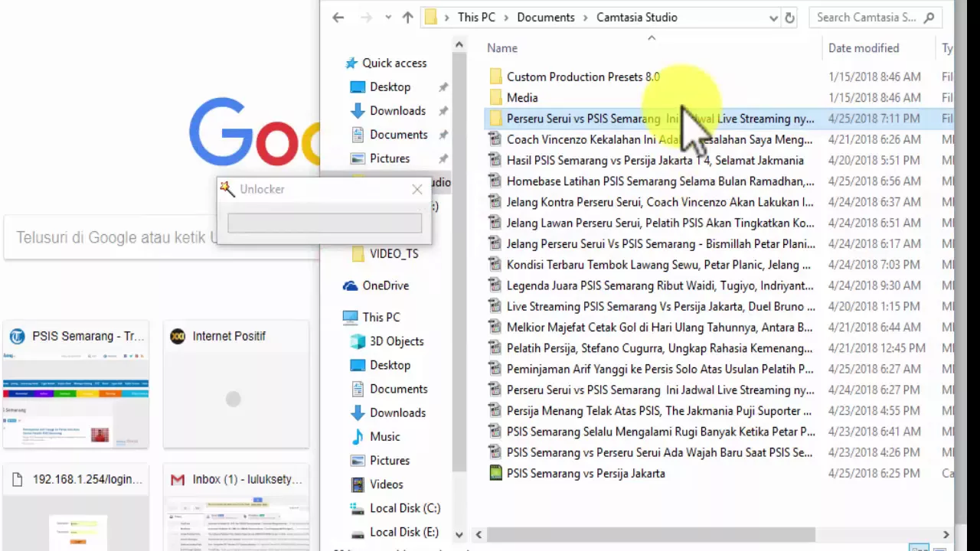
Task: Click icon of Jelang Lawan Perseru Serui file
Action: [495, 223]
